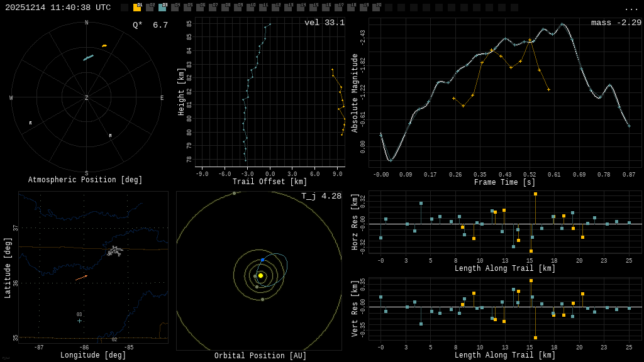Toggle station 01 yellow indicator
The height and width of the screenshot is (362, 644).
tap(137, 8)
